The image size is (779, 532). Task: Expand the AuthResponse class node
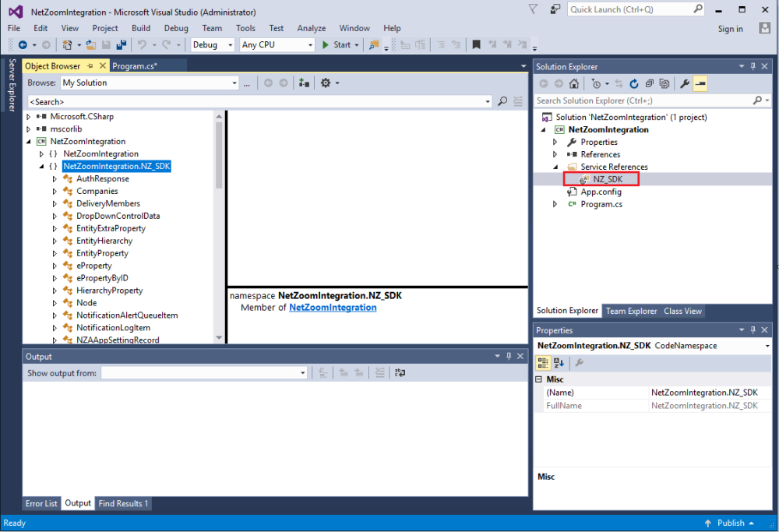coord(55,179)
